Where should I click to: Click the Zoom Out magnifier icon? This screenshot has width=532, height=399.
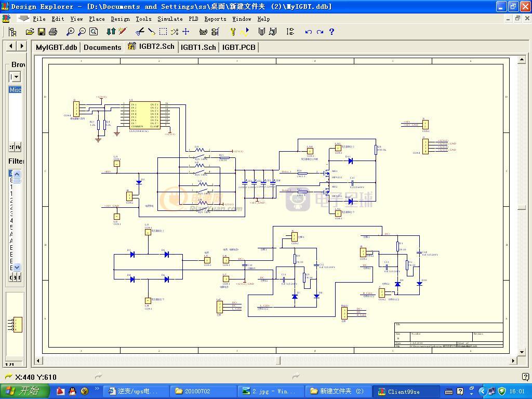pyautogui.click(x=82, y=32)
